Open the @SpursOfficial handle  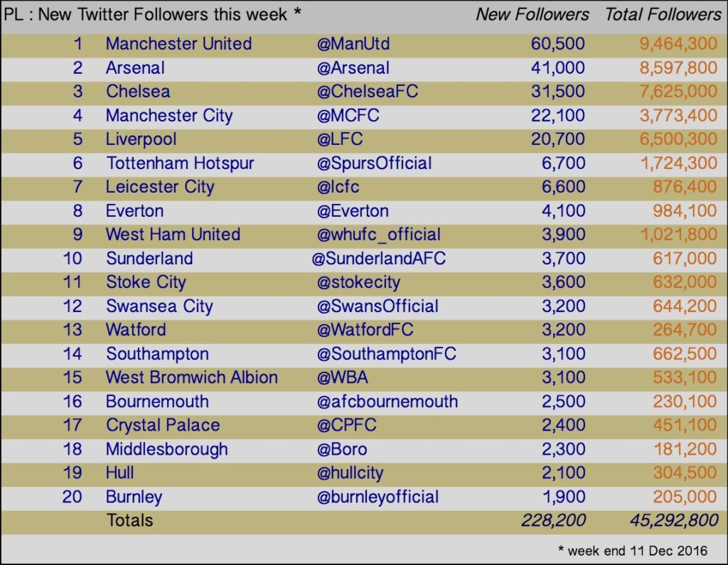[x=374, y=163]
